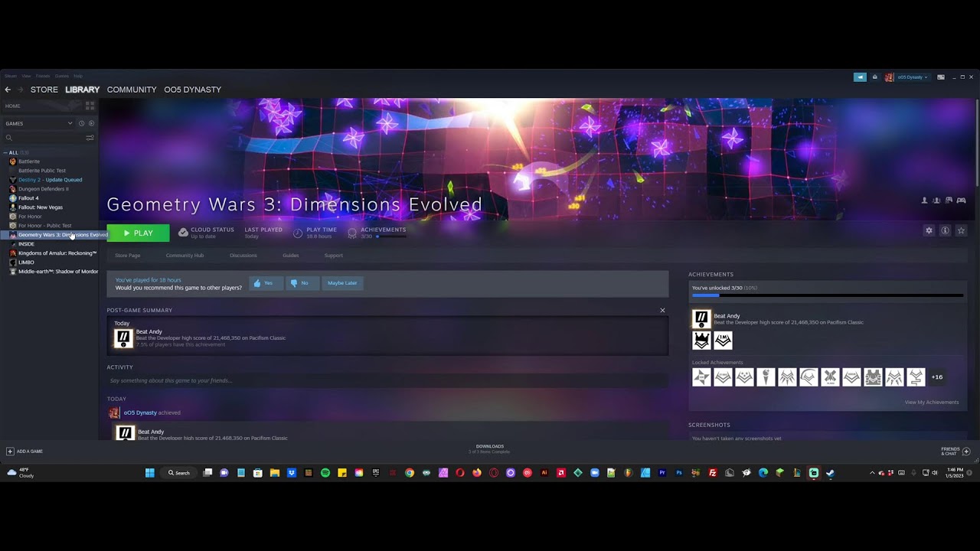Click the Maybe Later button
Viewport: 980px width, 551px height.
(x=342, y=283)
